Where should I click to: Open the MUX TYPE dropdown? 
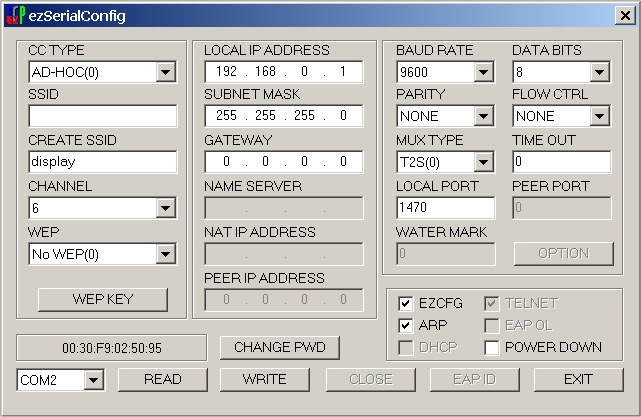point(484,162)
